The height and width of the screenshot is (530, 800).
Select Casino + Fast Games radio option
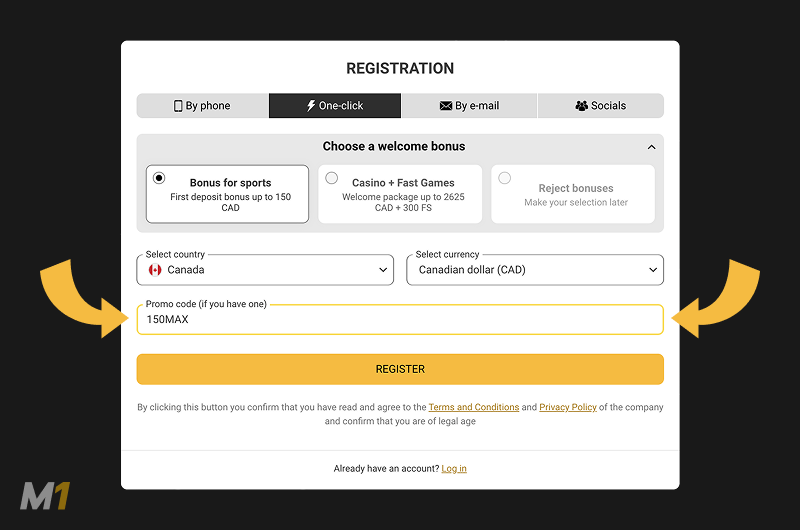(331, 178)
